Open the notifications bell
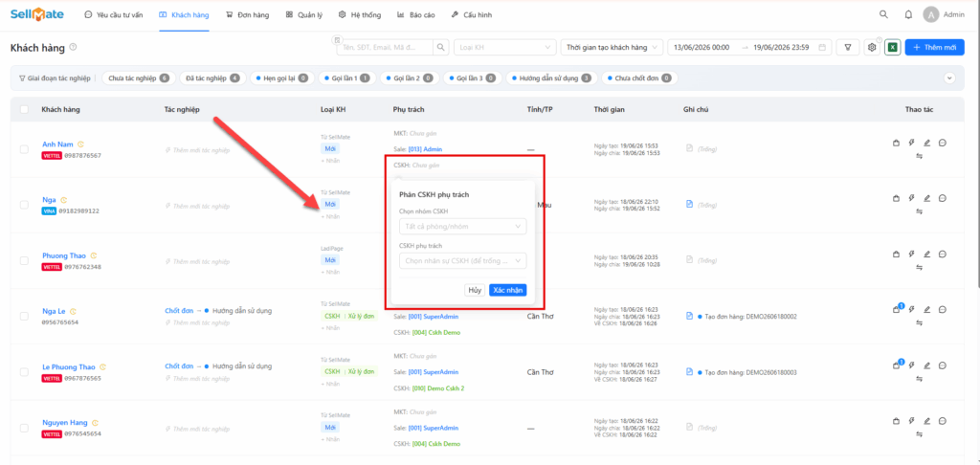The width and height of the screenshot is (980, 465). [909, 14]
